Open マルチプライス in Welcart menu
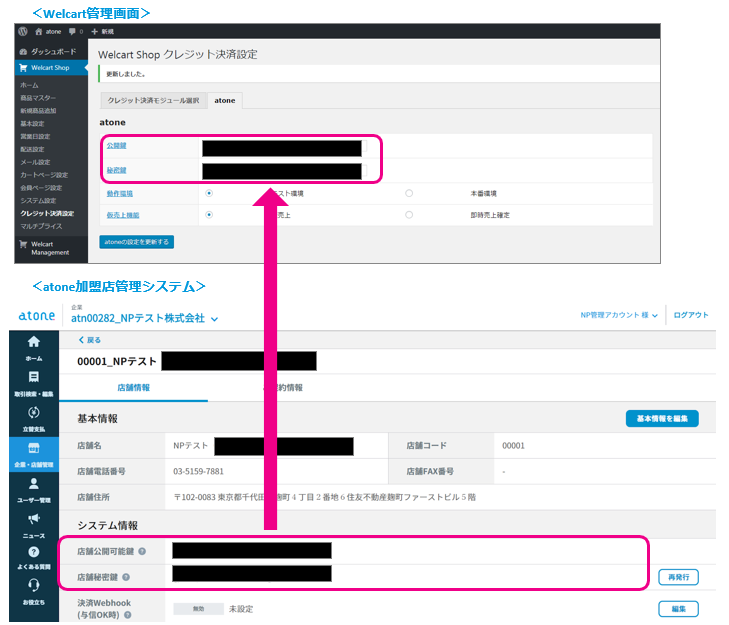 click(x=41, y=226)
